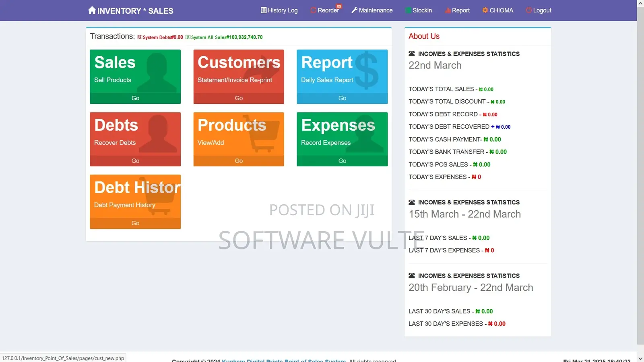Select the System-Debts #0.00 text

163,37
